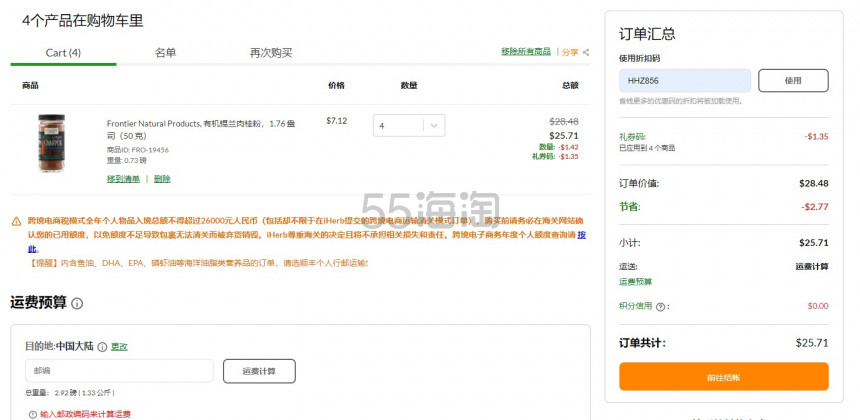Click the promo code field containing HHZ856

tap(684, 81)
